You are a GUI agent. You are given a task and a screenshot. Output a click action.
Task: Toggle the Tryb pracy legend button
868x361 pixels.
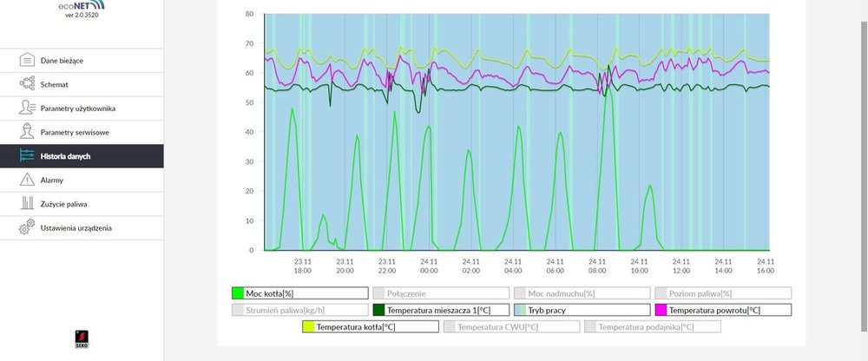click(x=581, y=310)
